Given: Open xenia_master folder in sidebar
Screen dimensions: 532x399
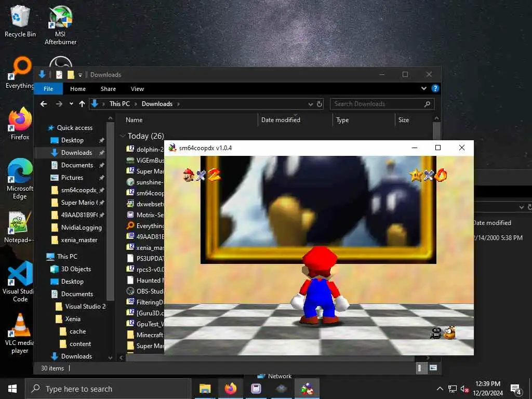Looking at the screenshot, I should pyautogui.click(x=79, y=240).
